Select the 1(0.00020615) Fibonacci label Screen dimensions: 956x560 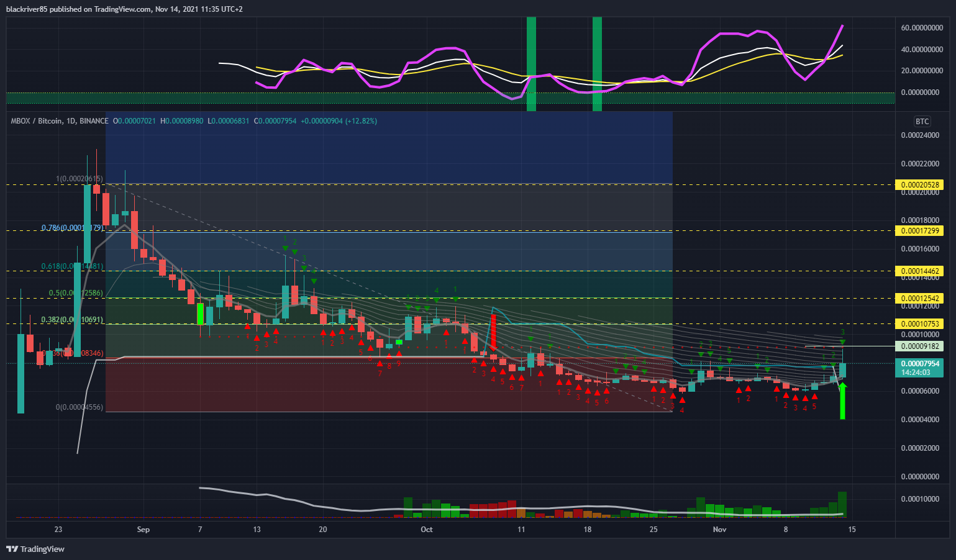click(80, 179)
